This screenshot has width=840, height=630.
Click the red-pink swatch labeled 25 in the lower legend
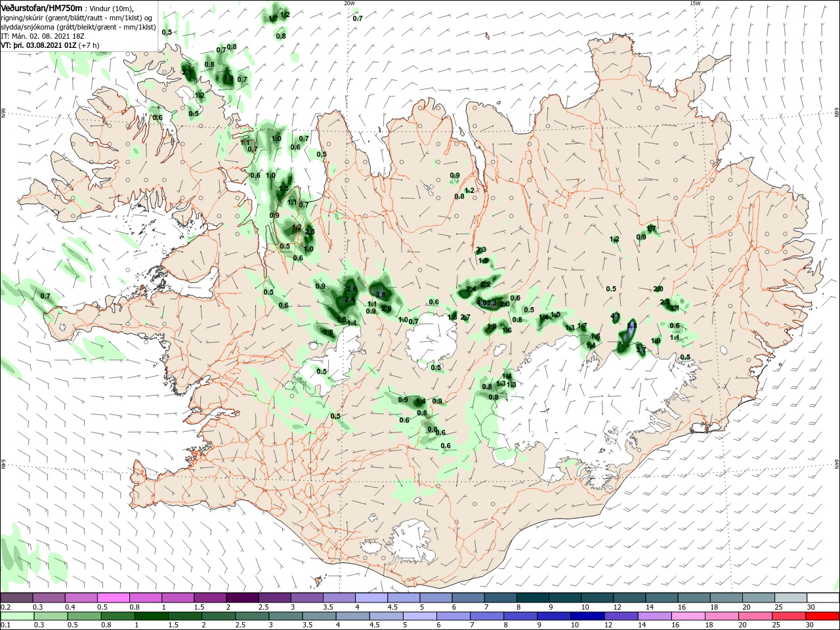click(x=789, y=616)
